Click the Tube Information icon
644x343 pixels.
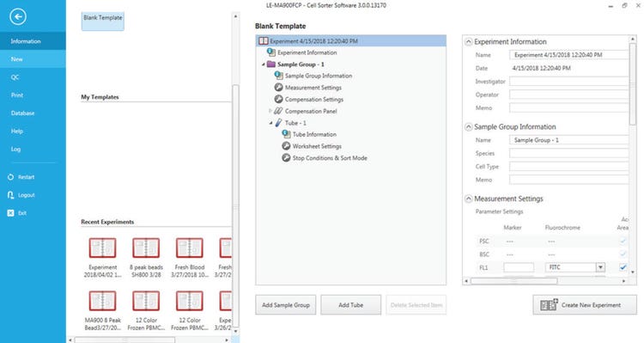286,134
